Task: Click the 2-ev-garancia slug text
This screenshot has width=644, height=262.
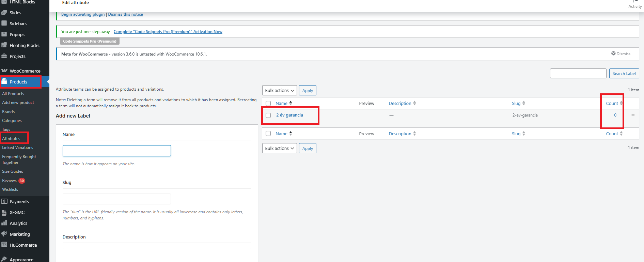Action: point(525,115)
